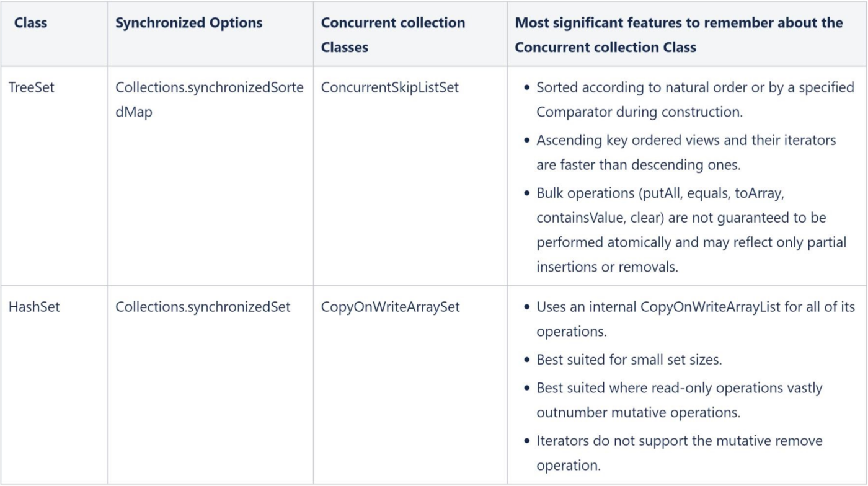The image size is (868, 486).
Task: Click the "Uses an internal CopyOnWriteArrayList" bullet
Action: (x=695, y=307)
